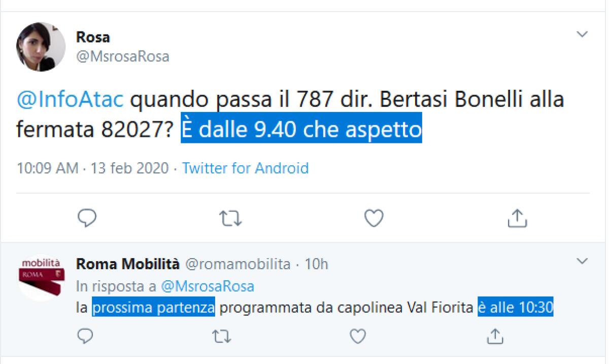Open the Roma Mobilità avatar

(41, 277)
